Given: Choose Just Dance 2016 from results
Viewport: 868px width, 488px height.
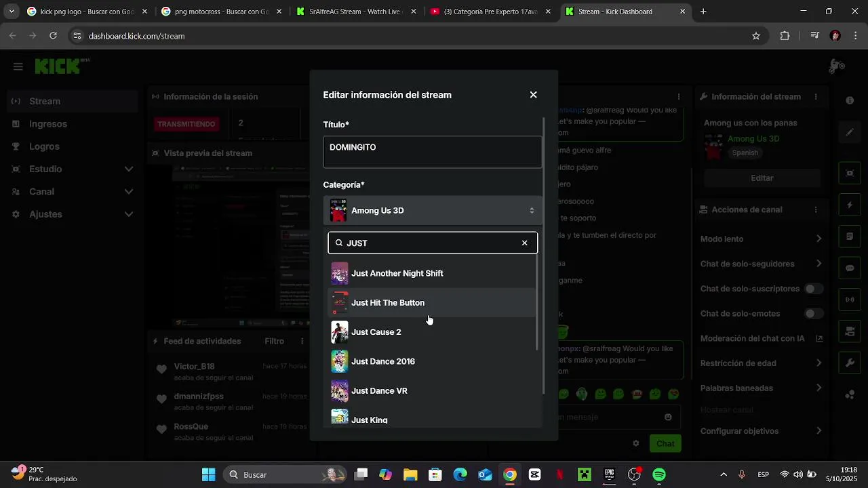Looking at the screenshot, I should (x=432, y=361).
